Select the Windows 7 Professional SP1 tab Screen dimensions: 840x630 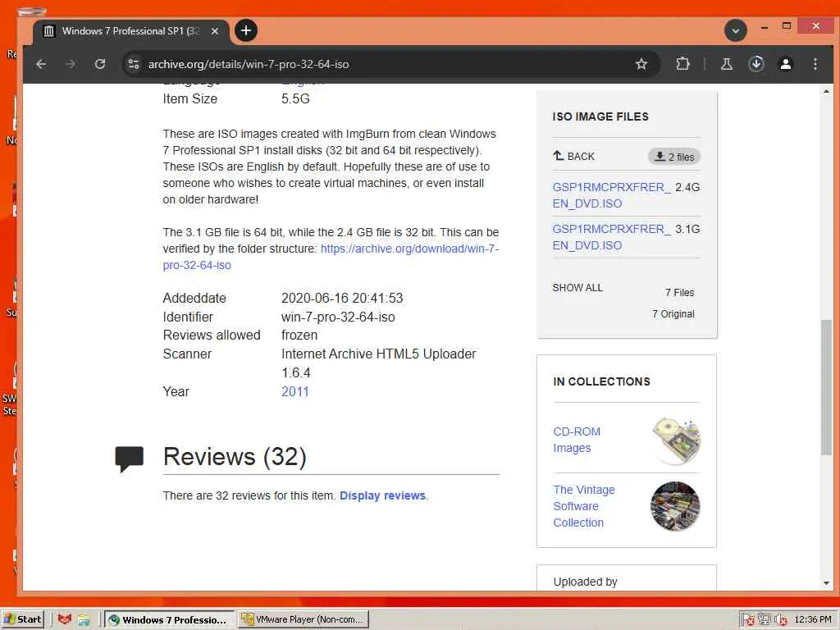131,31
